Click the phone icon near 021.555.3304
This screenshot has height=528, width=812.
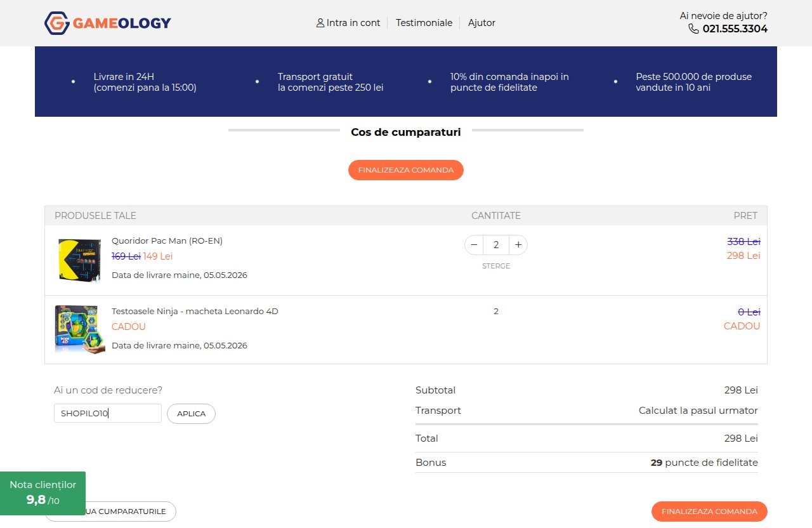click(x=694, y=29)
